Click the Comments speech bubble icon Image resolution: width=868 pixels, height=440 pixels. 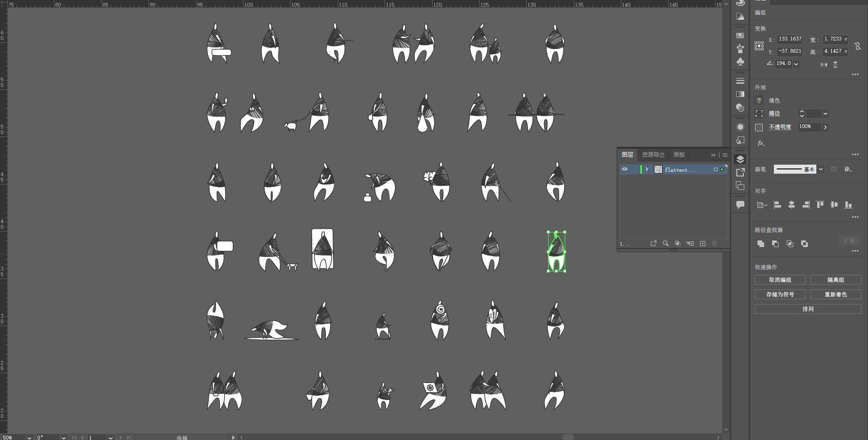pyautogui.click(x=740, y=205)
